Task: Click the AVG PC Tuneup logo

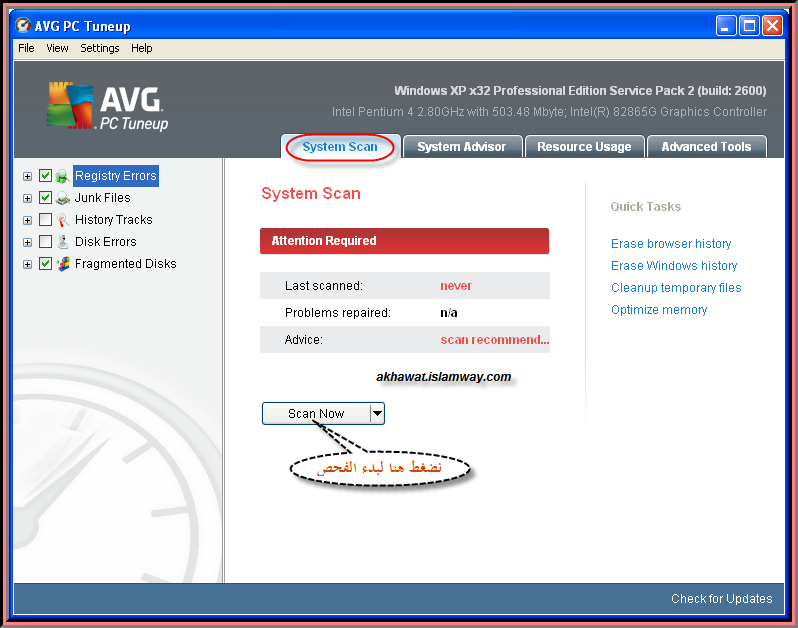Action: pos(108,106)
